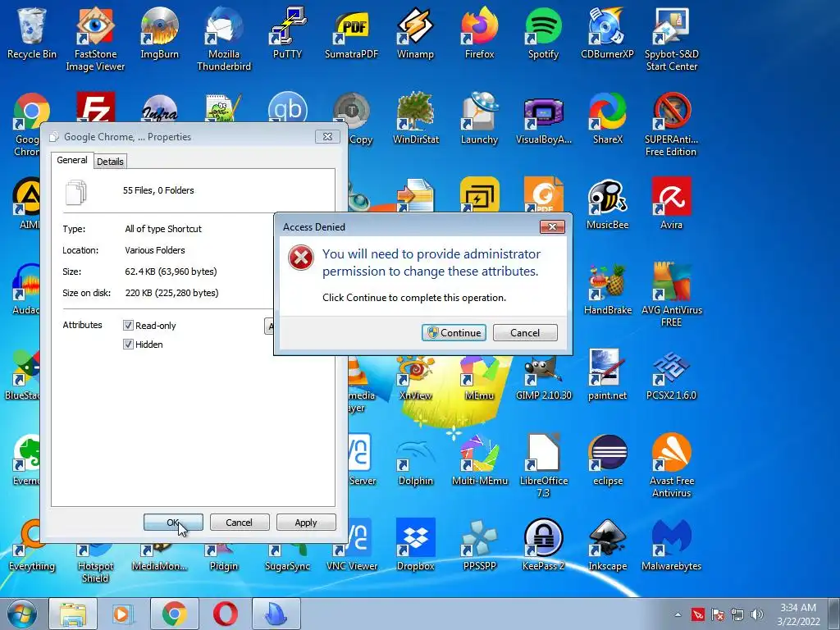
Task: Select the PuTTY desktop icon
Action: coord(287,32)
